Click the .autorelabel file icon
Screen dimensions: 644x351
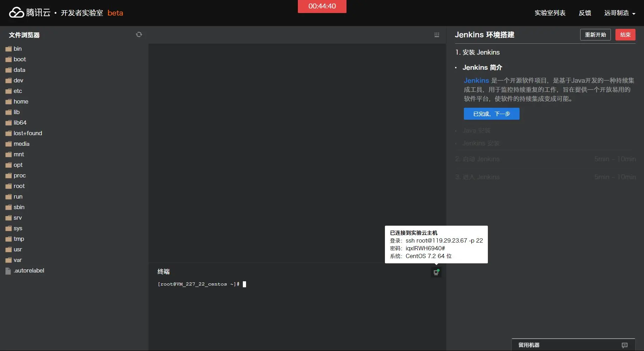coord(8,271)
